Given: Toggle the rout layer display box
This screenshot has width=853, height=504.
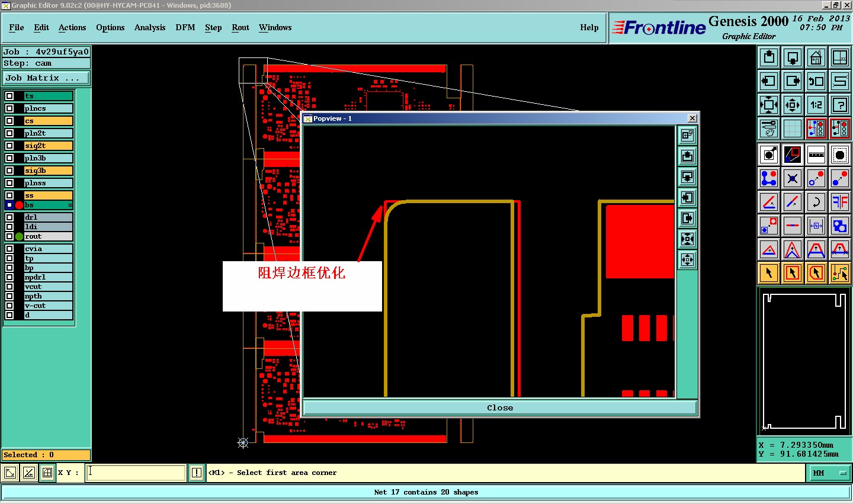Looking at the screenshot, I should [x=9, y=236].
